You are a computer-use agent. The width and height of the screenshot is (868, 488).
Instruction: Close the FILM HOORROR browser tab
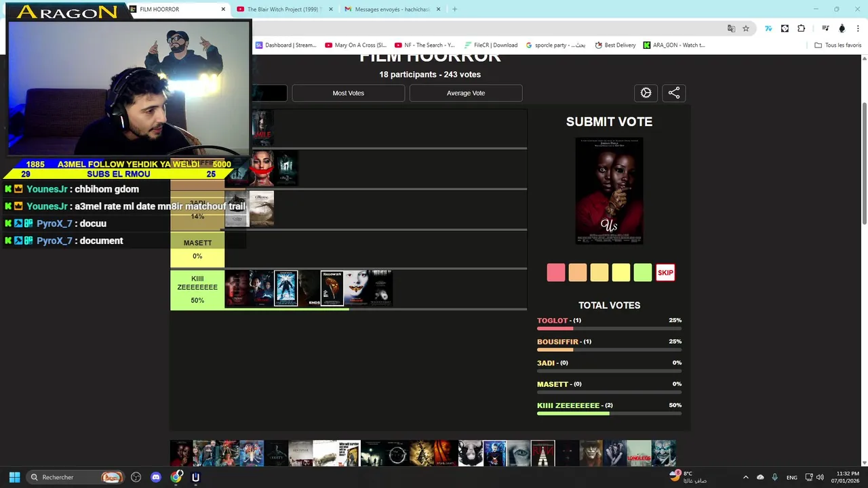tap(223, 9)
